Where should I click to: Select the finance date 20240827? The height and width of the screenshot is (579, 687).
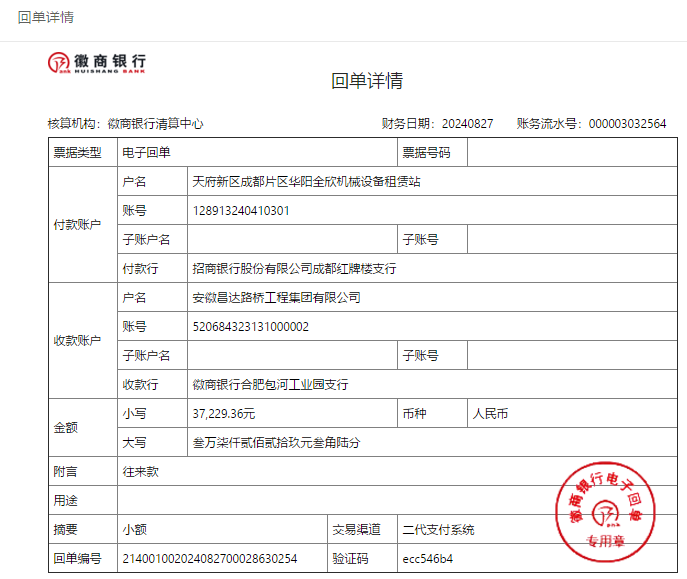coord(467,124)
